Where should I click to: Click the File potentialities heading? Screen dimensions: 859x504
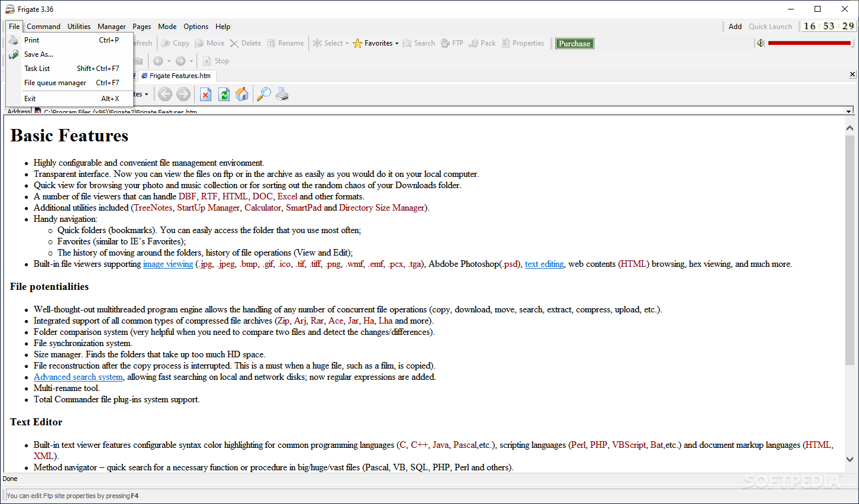click(49, 286)
